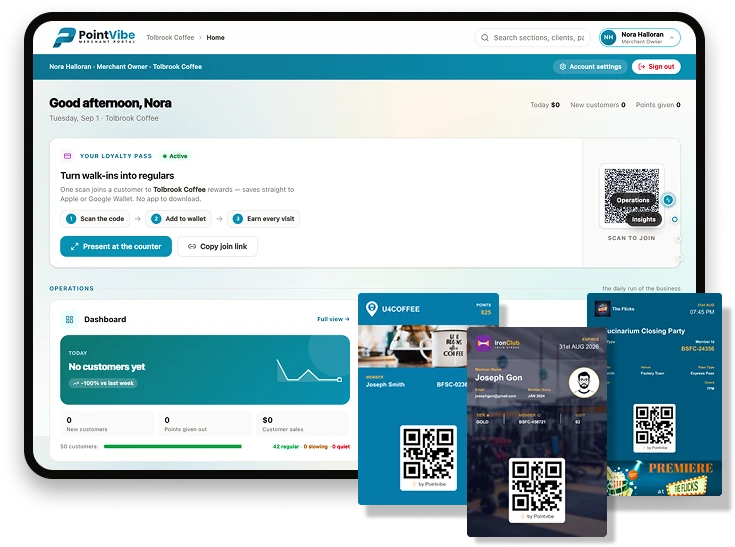The width and height of the screenshot is (735, 547).
Task: Open Dashboard Full view link
Action: (x=333, y=319)
